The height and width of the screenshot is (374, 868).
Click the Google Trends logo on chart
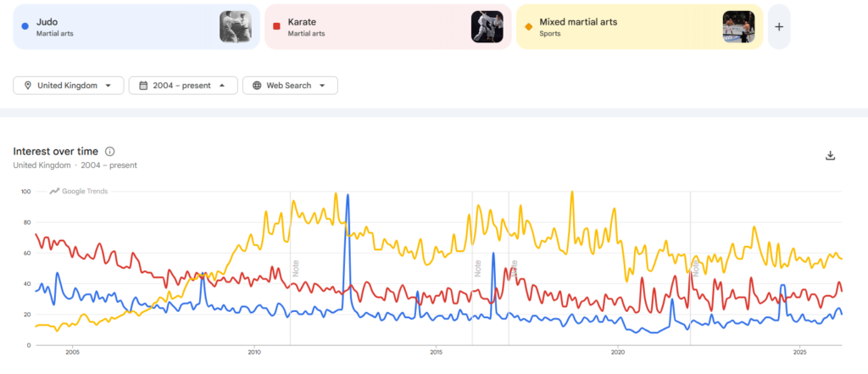coord(79,192)
